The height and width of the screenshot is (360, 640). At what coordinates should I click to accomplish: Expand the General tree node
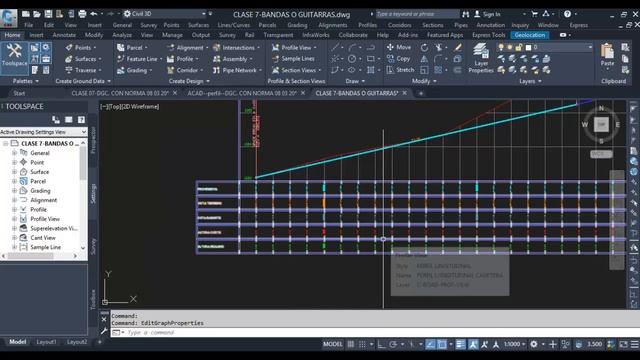click(x=14, y=153)
